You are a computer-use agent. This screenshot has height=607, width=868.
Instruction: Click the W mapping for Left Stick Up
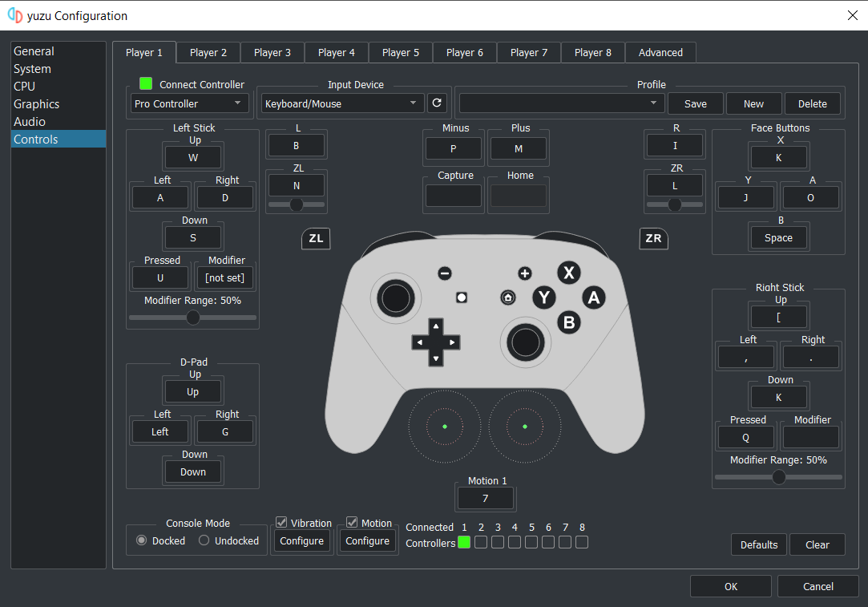click(x=192, y=156)
